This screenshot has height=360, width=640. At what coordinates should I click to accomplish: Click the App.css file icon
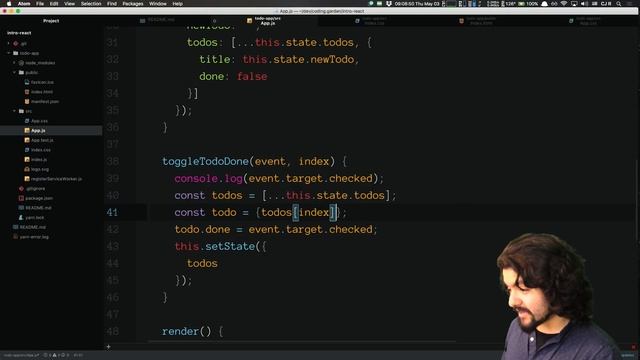27,121
